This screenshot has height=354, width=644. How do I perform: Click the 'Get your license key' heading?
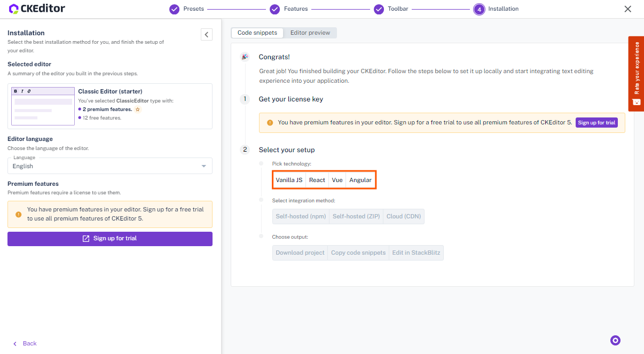tap(291, 99)
